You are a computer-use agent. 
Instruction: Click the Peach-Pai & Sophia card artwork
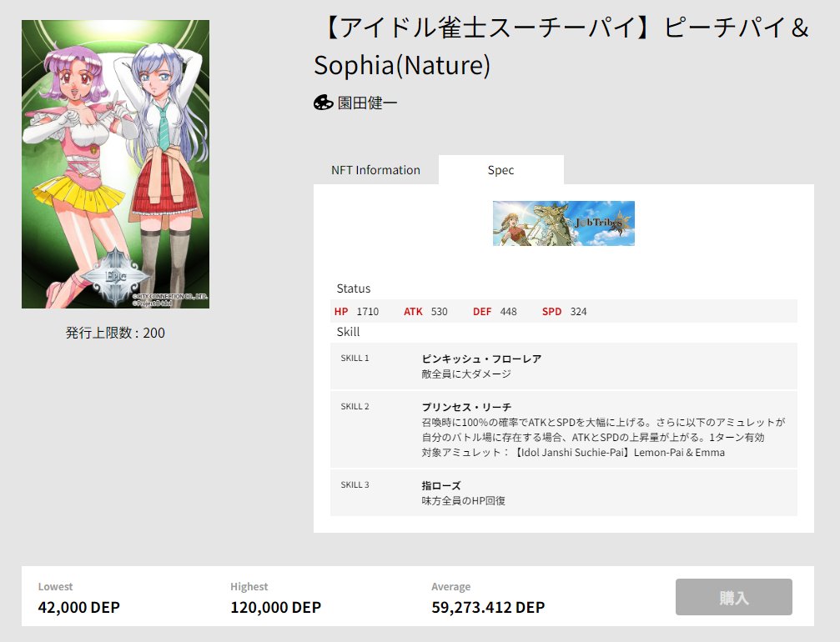(115, 164)
